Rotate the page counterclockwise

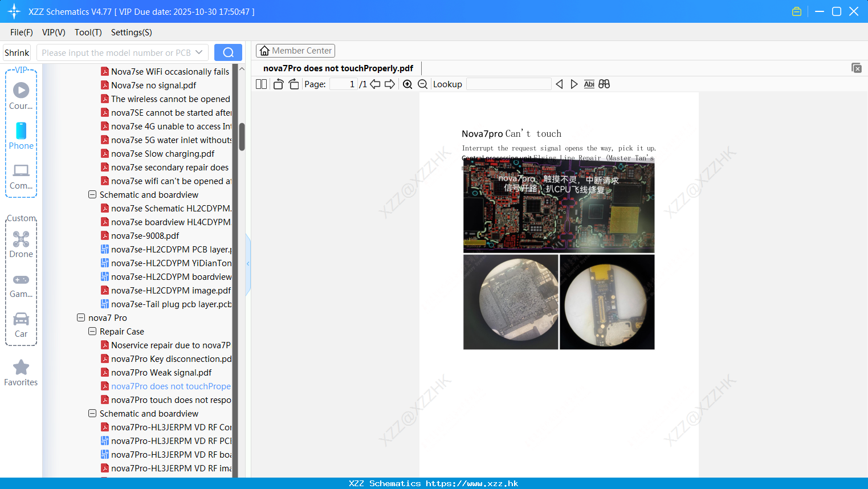pos(278,84)
